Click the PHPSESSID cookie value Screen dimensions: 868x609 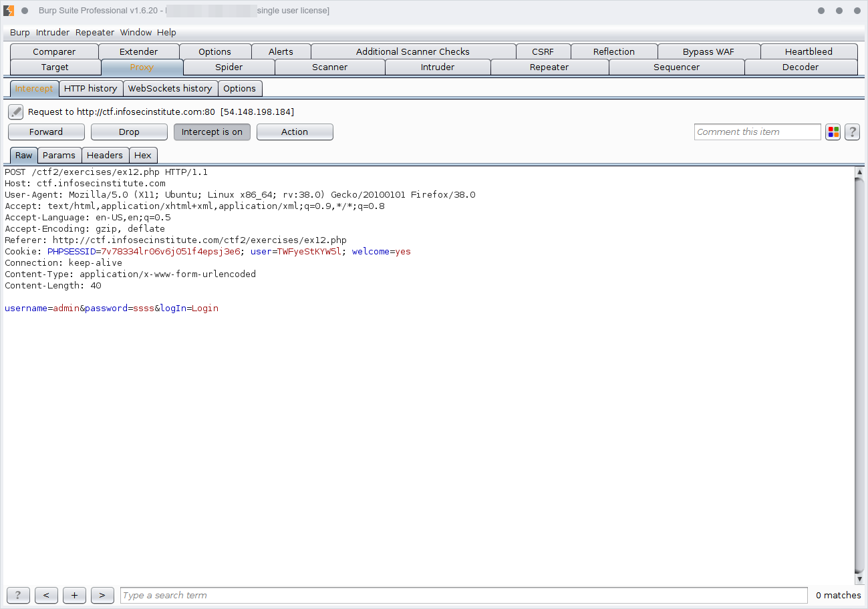pyautogui.click(x=170, y=252)
